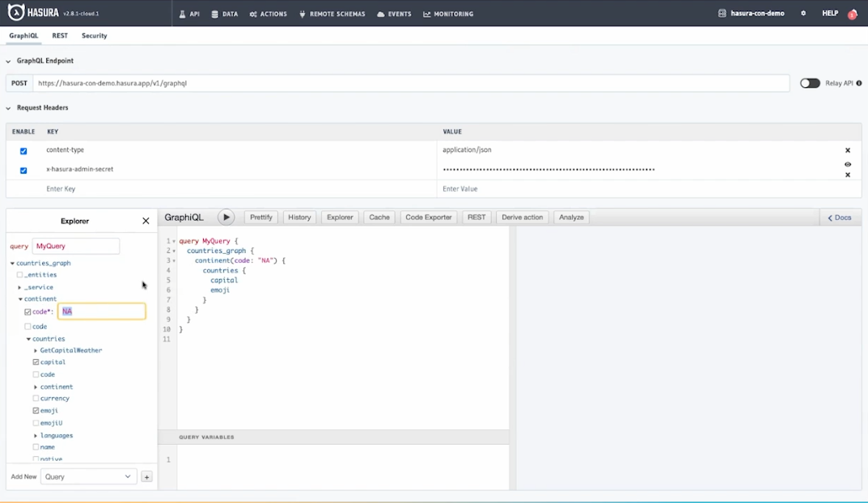Screen dimensions: 868x503
Task: Uncheck the emoji field checkbox
Action: [36, 411]
